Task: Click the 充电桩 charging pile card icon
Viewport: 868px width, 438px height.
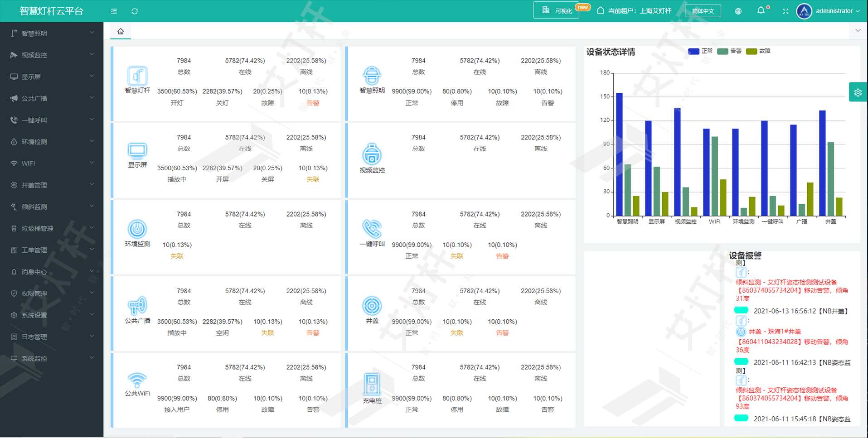Action: 372,384
